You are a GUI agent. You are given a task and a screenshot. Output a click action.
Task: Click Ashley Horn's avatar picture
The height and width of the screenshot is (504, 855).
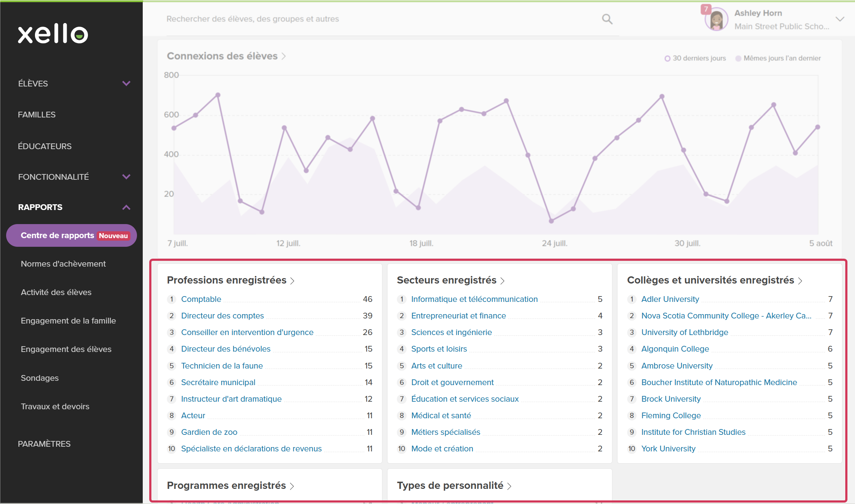(716, 19)
